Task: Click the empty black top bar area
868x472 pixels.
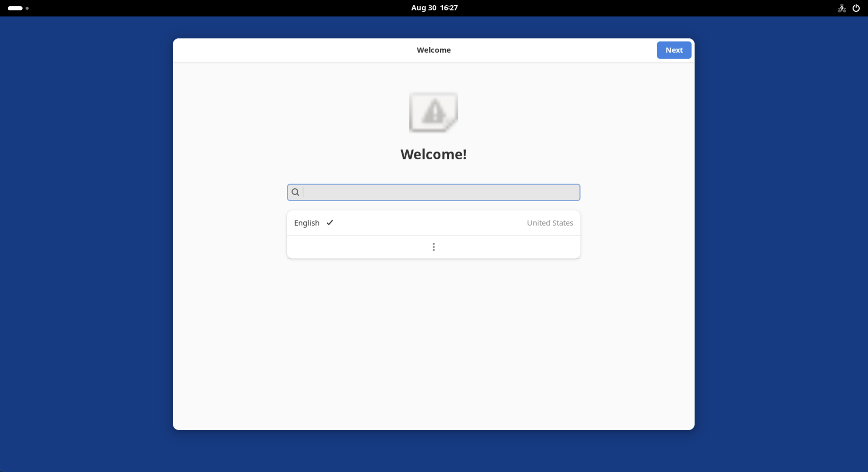Action: click(x=236, y=8)
